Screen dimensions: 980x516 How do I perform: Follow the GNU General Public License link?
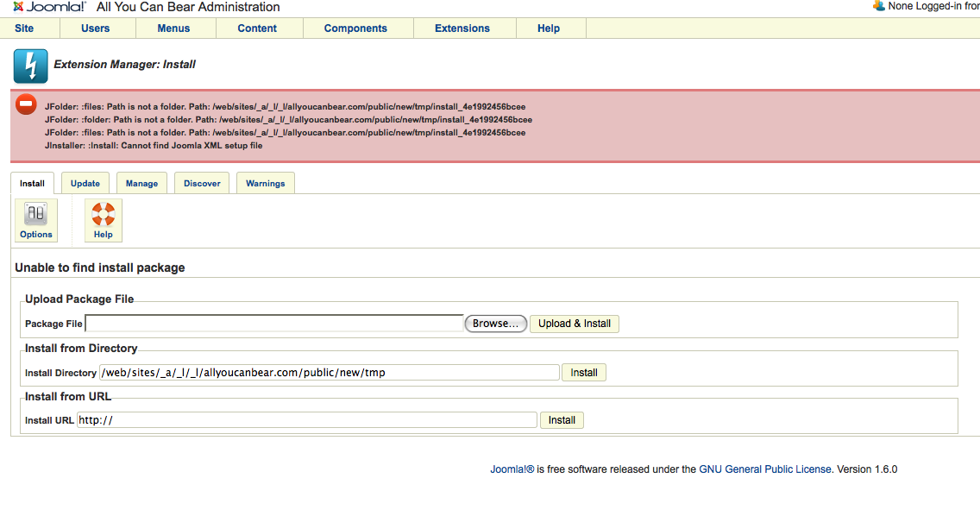765,469
